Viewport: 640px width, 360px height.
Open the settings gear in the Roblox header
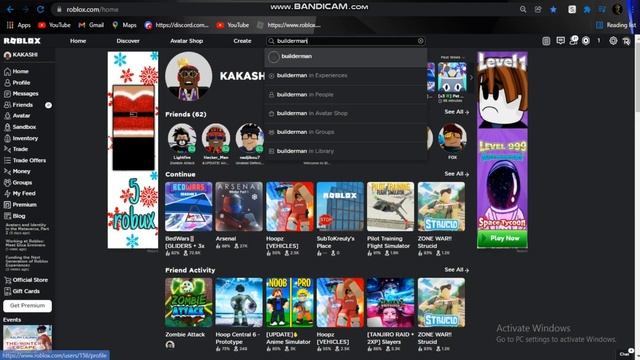click(x=613, y=41)
